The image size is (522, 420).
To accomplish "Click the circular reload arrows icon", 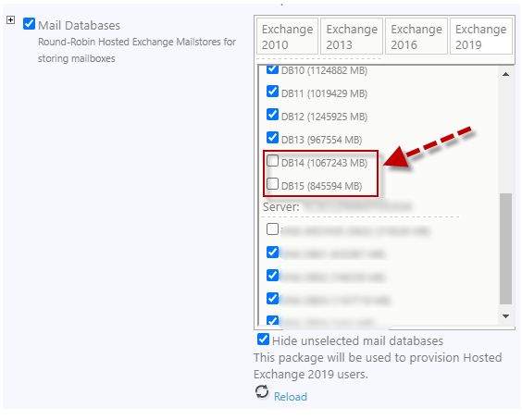I will pos(262,391).
